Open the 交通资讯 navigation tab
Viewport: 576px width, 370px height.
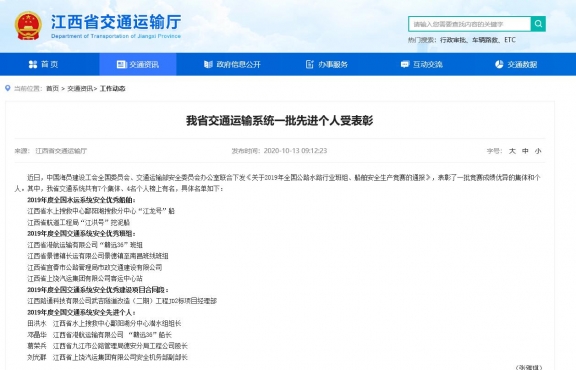[138, 64]
